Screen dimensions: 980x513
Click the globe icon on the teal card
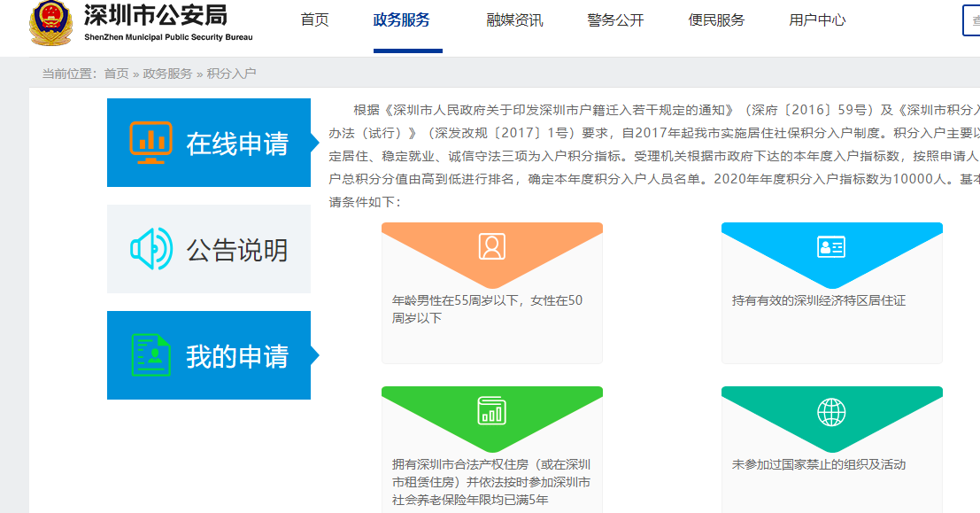coord(830,412)
